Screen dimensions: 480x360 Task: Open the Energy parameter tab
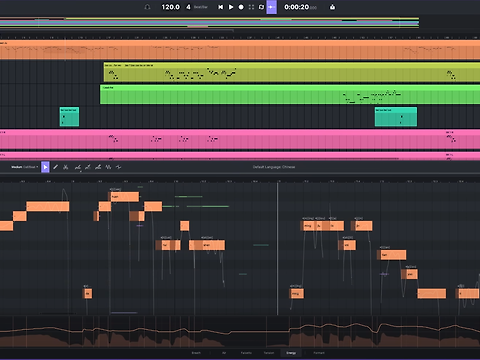291,353
